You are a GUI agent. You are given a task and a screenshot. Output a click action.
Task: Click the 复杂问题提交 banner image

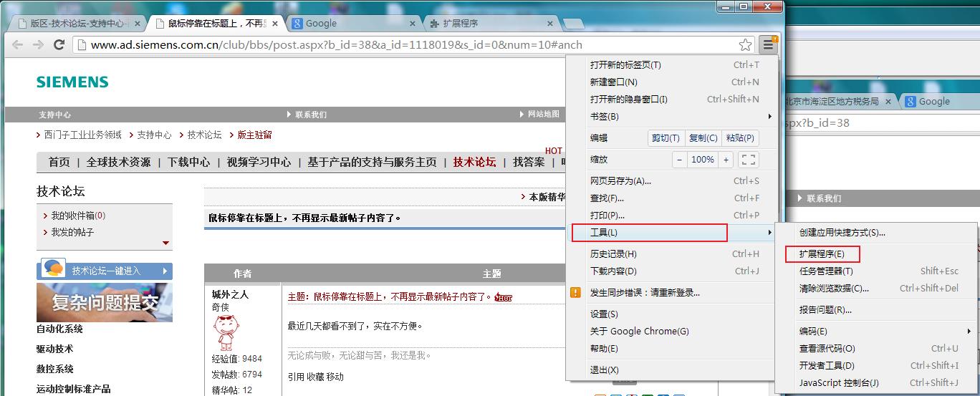tap(105, 302)
